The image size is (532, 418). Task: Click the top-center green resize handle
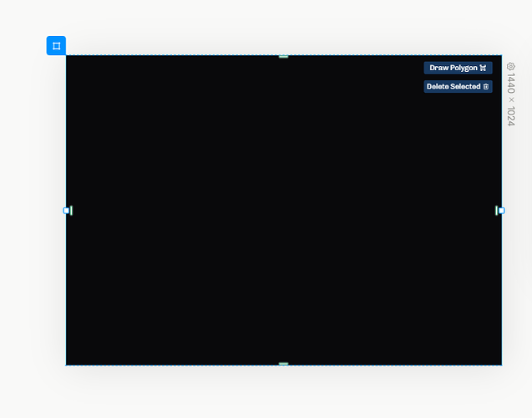(283, 56)
